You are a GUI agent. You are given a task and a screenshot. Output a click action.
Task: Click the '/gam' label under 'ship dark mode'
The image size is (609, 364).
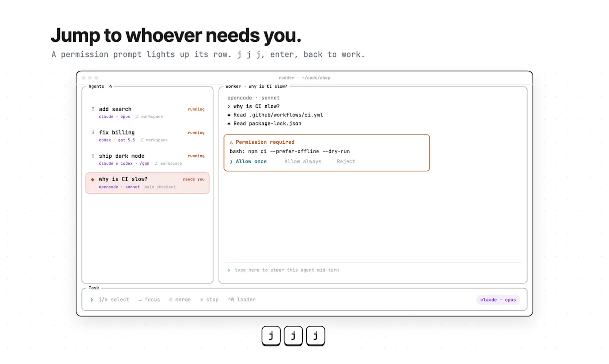pos(145,164)
